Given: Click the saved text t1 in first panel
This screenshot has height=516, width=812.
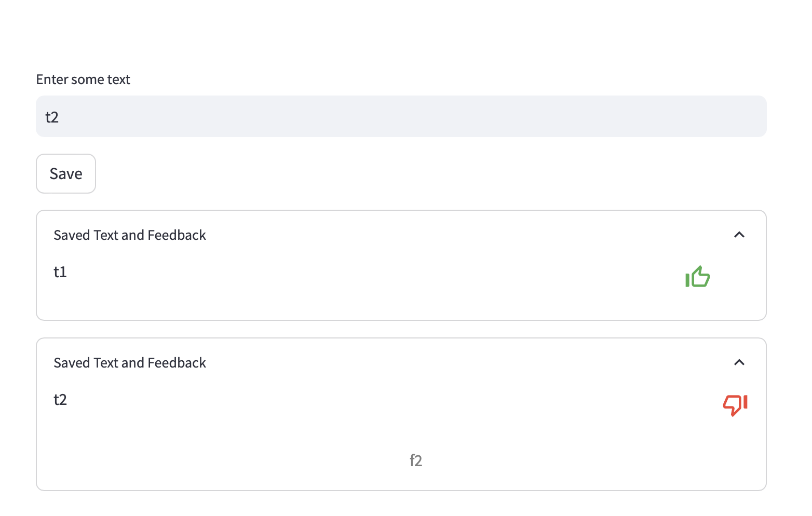Looking at the screenshot, I should [x=60, y=272].
